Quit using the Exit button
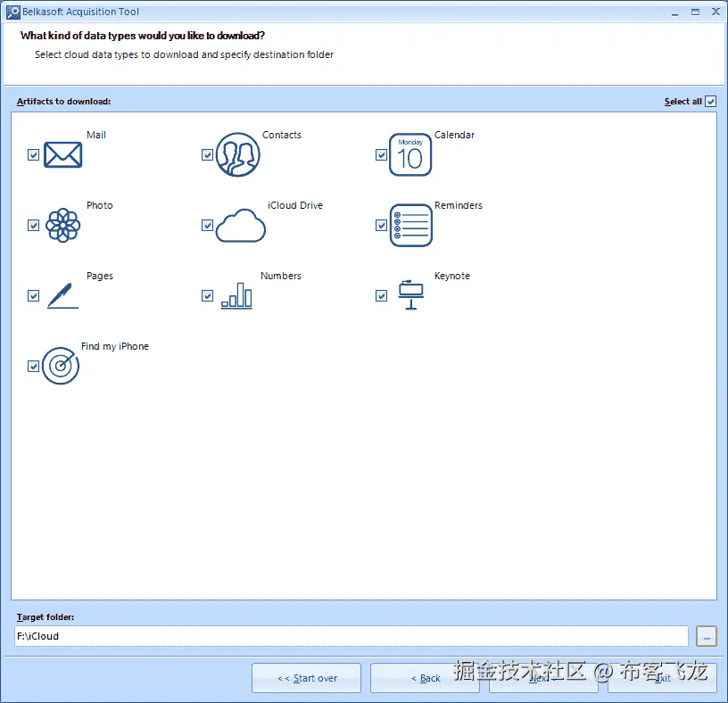 pyautogui.click(x=663, y=678)
